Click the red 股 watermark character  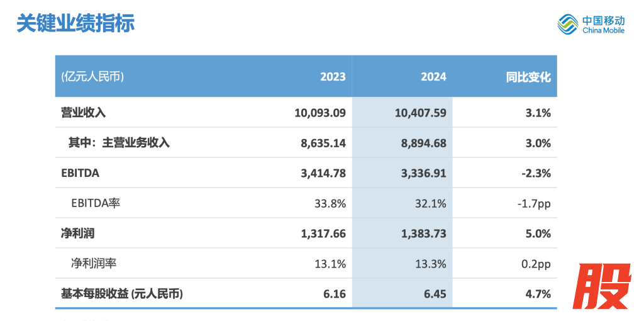604,286
